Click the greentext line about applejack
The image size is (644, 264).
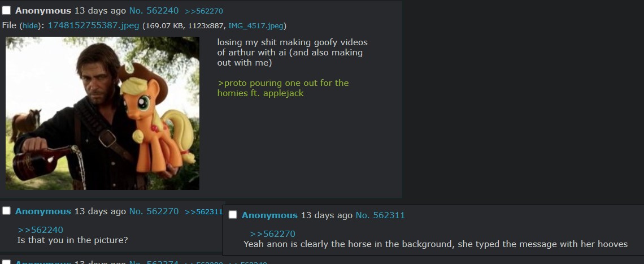[283, 88]
